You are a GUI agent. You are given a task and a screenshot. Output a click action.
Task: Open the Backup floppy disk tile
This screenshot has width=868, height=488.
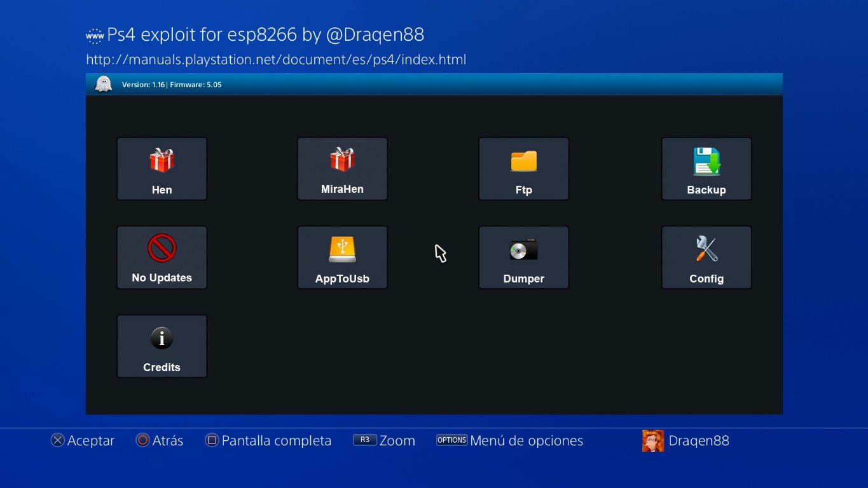coord(706,169)
